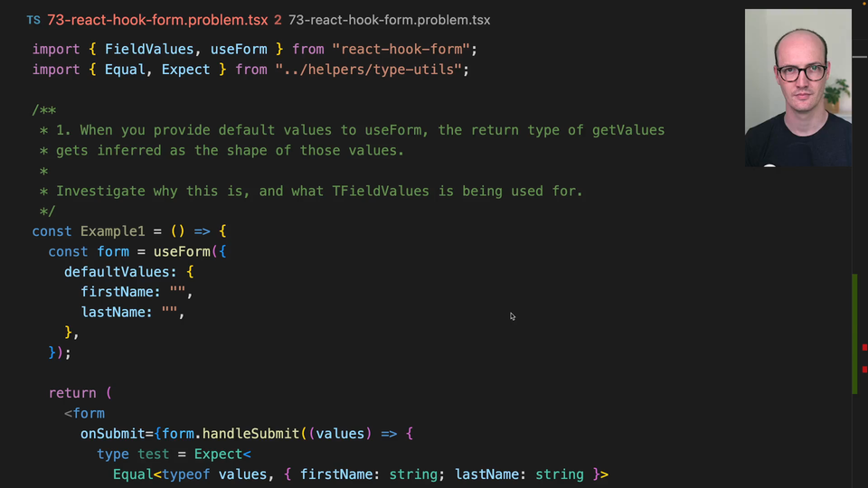Click the opening <form JSX tag
The width and height of the screenshot is (868, 488).
(84, 414)
